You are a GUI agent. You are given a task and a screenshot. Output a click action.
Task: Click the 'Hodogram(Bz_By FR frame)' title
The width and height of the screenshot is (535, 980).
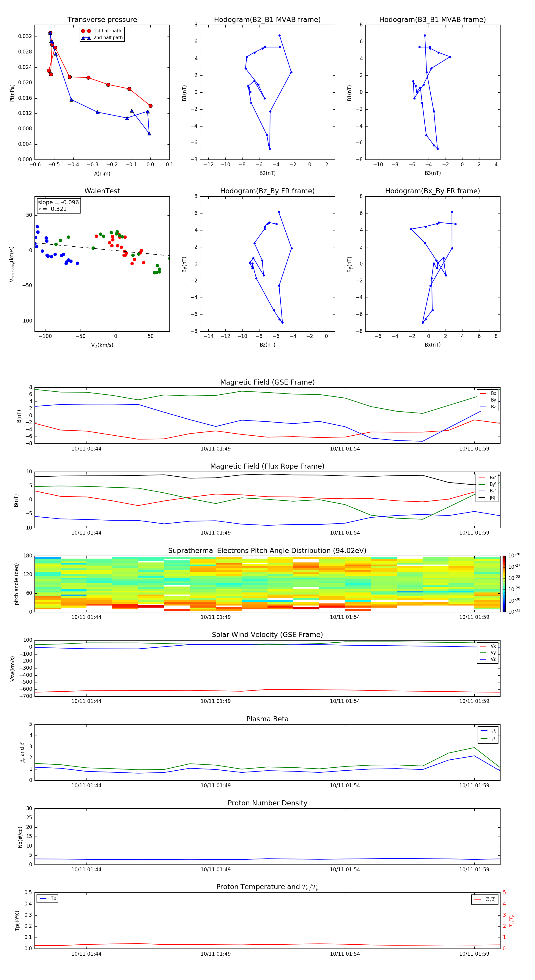[x=267, y=191]
